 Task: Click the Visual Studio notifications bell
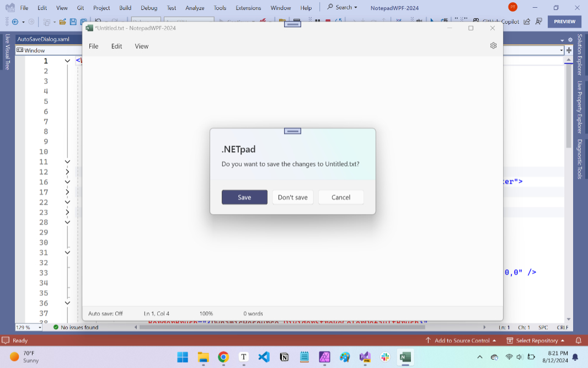[579, 340]
